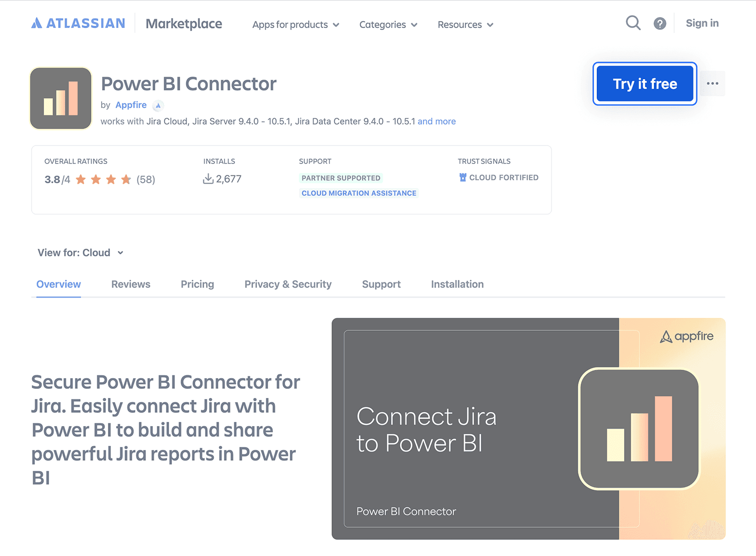Click the 2,677 installs number
This screenshot has height=556, width=756.
coord(229,179)
